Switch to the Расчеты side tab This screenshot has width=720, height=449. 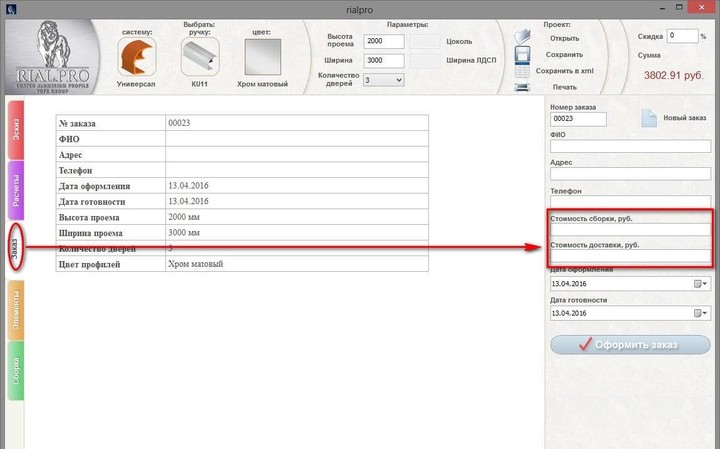[15, 189]
